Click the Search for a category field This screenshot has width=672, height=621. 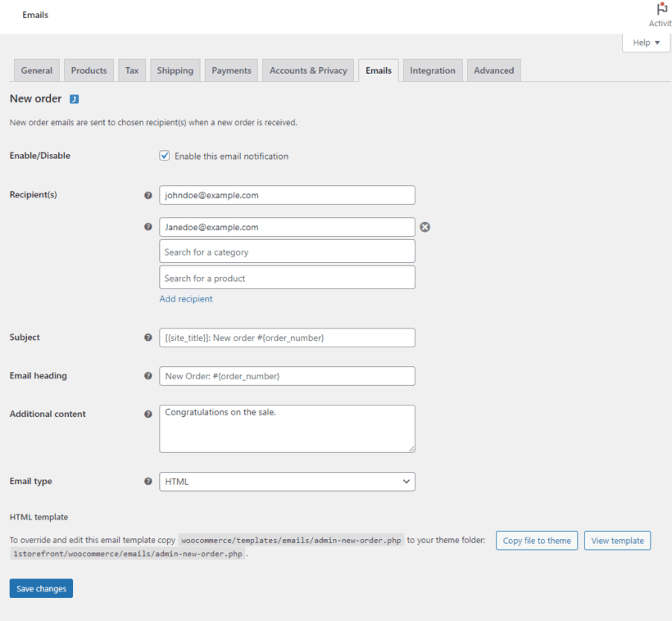pyautogui.click(x=287, y=252)
